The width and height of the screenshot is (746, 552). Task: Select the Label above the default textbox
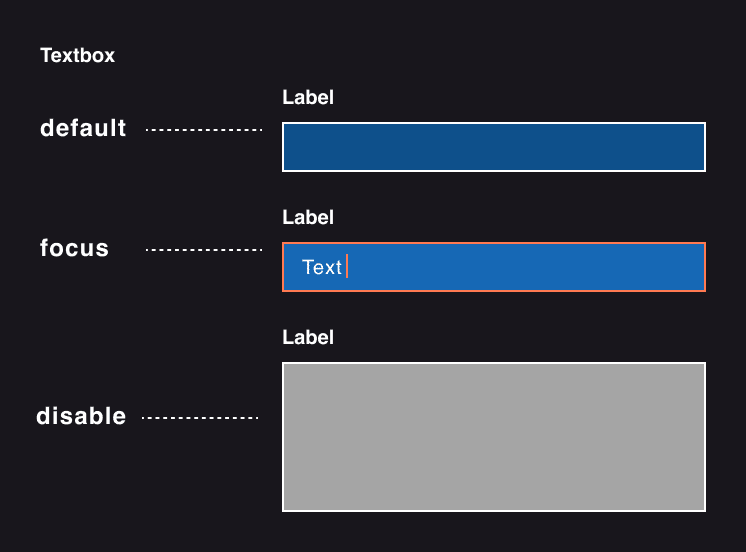pyautogui.click(x=308, y=98)
